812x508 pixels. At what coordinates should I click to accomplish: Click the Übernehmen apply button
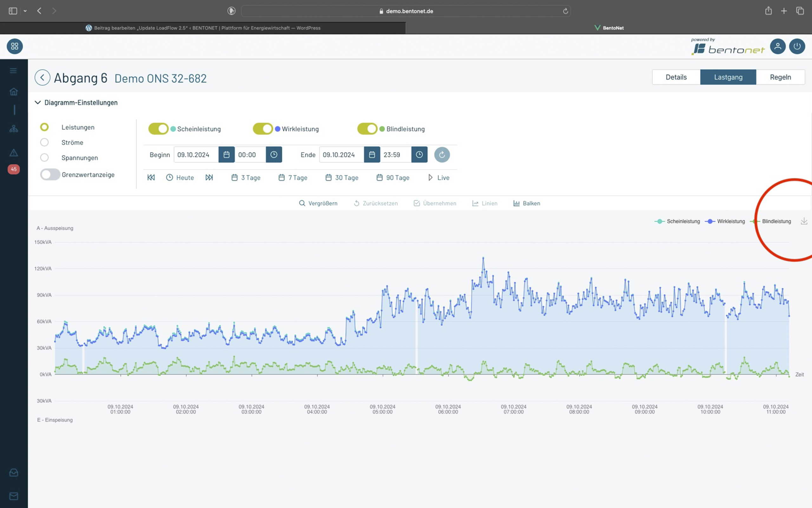435,203
